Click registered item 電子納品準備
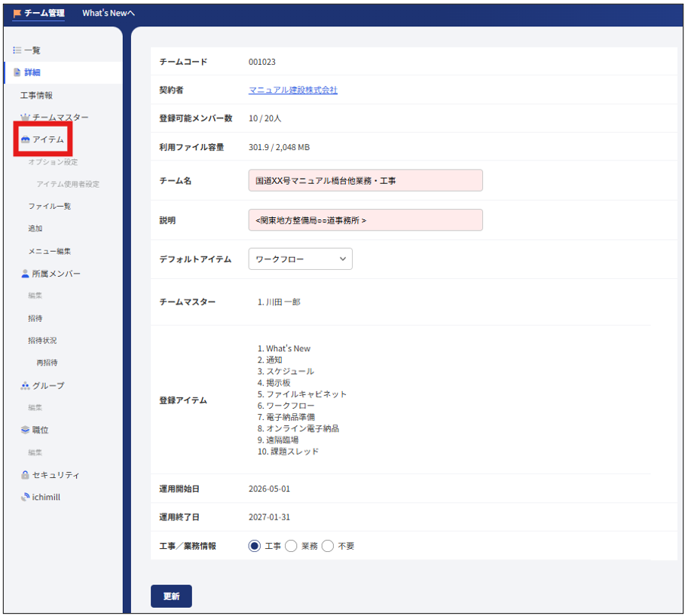Screen dimensions: 685x616 pos(291,417)
